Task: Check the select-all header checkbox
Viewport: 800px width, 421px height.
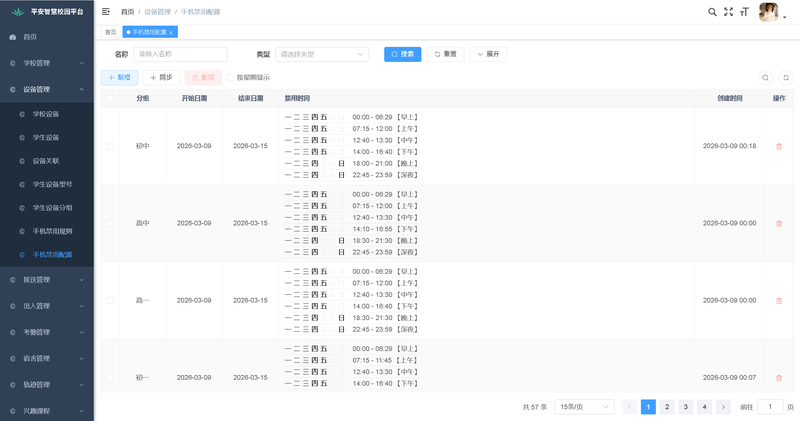Action: 110,98
